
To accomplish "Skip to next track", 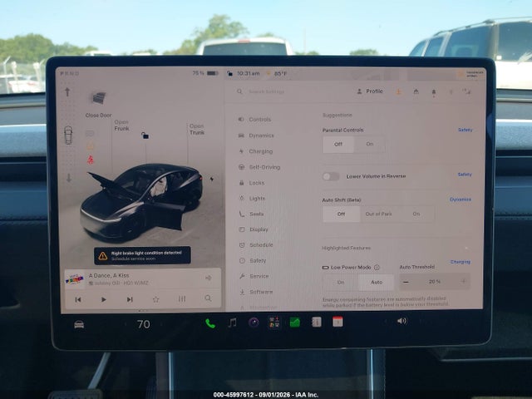I will coord(130,299).
